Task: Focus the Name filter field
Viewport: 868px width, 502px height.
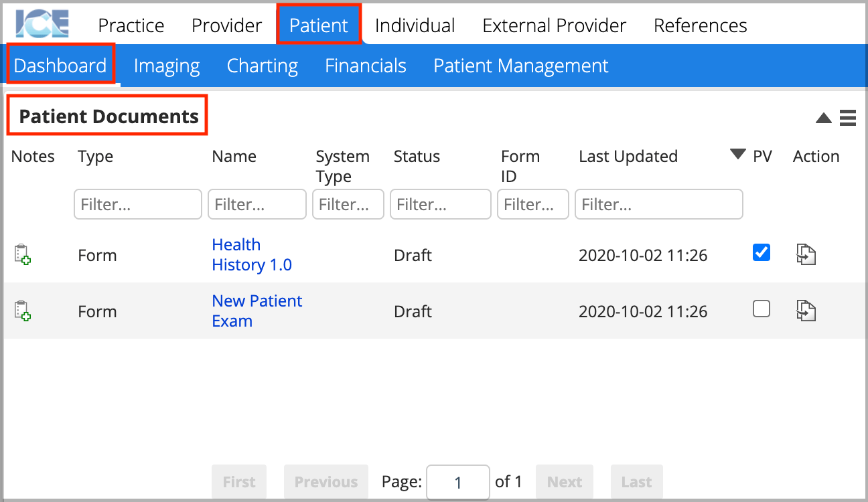Action: click(257, 204)
